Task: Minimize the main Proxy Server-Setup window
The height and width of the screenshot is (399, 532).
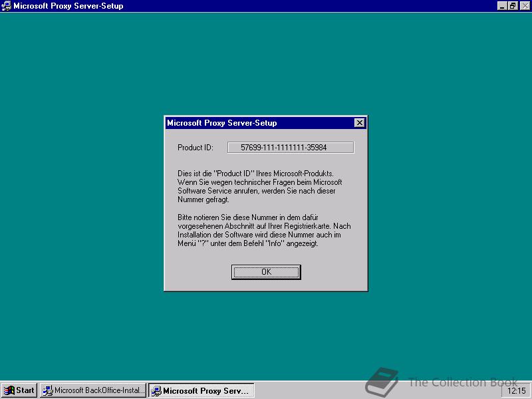Action: coord(502,6)
